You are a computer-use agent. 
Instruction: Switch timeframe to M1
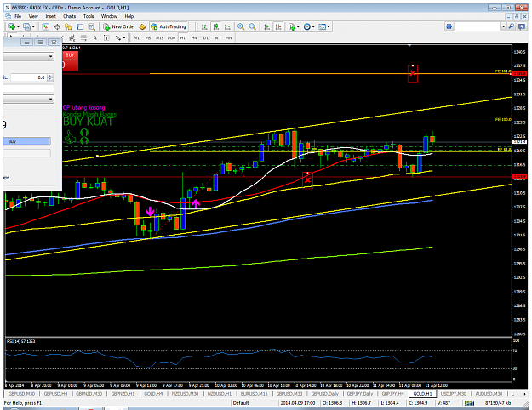(136, 38)
